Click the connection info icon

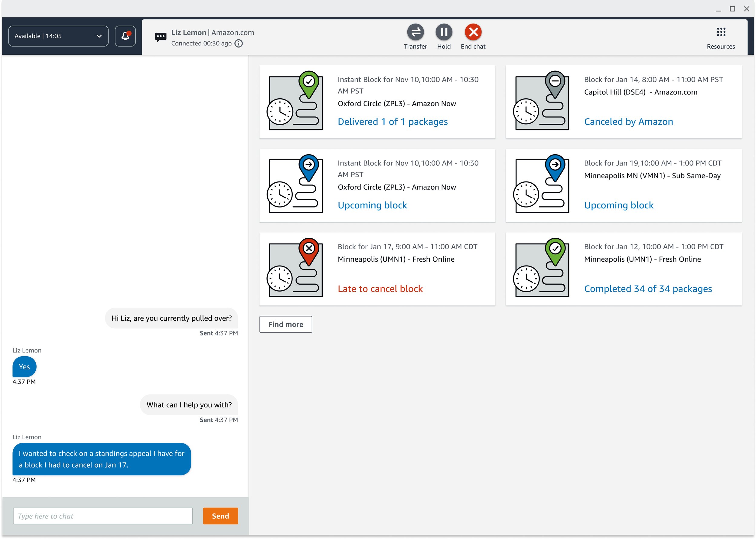coord(239,44)
